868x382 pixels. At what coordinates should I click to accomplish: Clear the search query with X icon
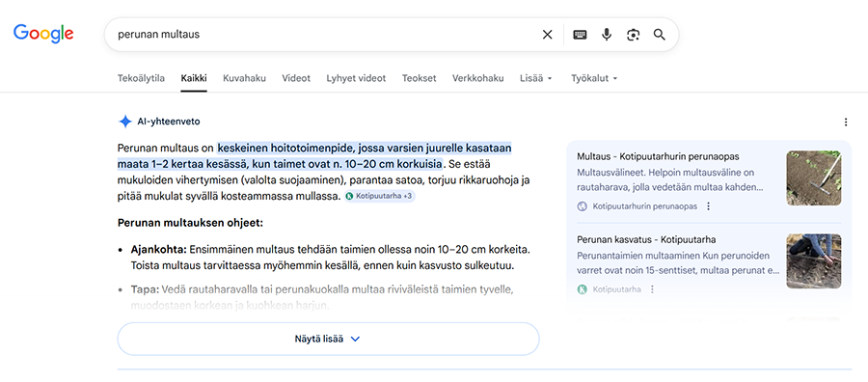click(547, 35)
